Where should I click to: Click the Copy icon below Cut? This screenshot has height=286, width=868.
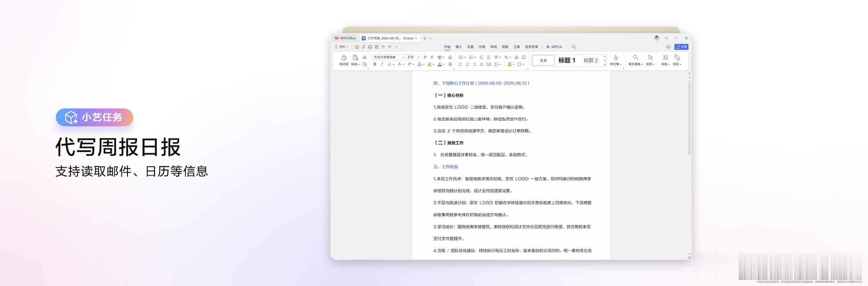(365, 64)
